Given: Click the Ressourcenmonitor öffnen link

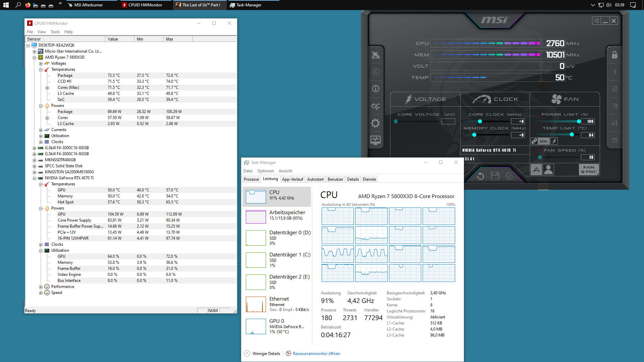Looking at the screenshot, I should tap(316, 354).
